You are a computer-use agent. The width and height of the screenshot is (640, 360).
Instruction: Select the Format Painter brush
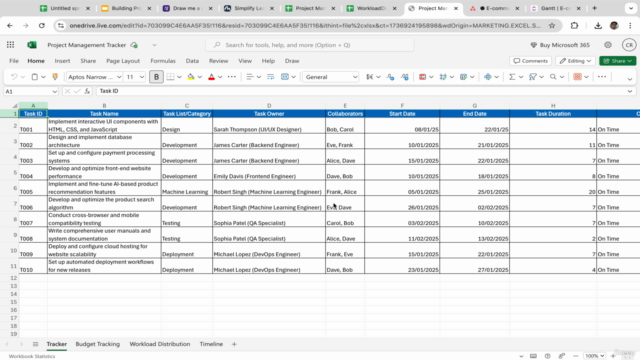(x=55, y=77)
